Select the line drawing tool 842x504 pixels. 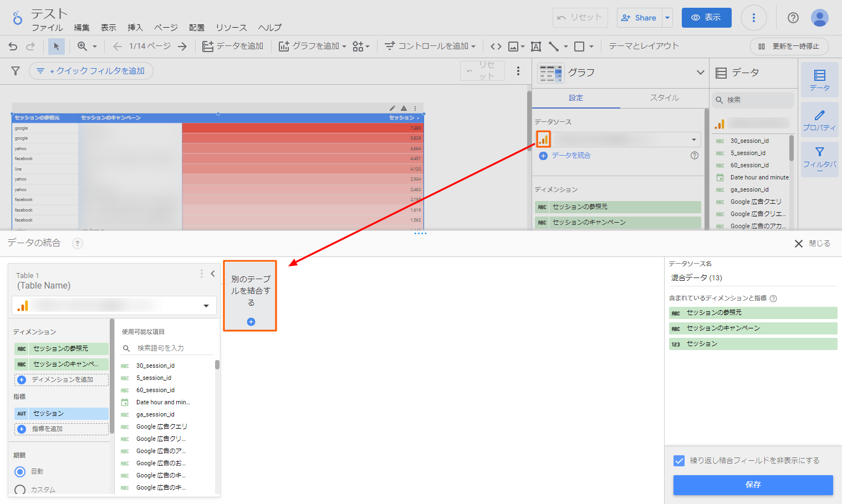[554, 47]
